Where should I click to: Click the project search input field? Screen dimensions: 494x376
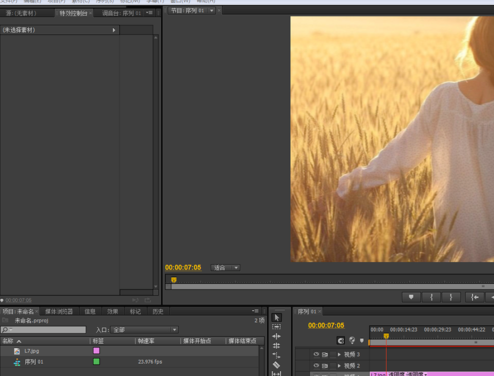43,330
